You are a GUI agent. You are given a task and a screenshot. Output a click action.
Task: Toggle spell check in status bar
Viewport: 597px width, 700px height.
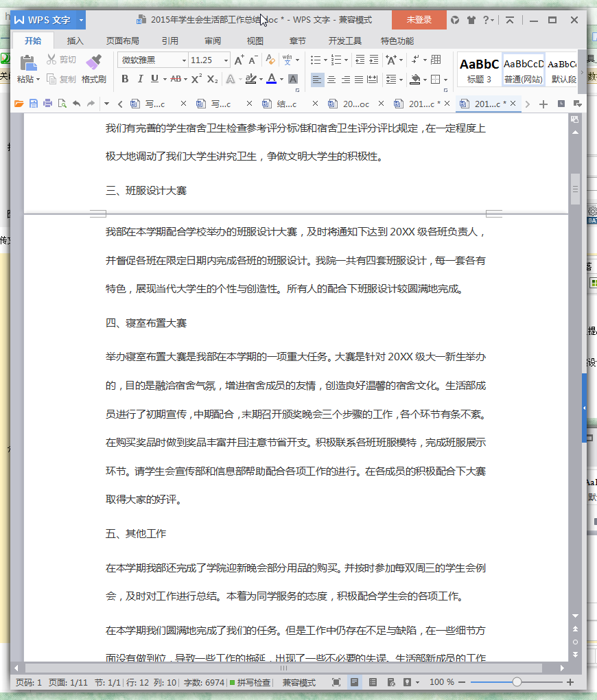point(250,683)
